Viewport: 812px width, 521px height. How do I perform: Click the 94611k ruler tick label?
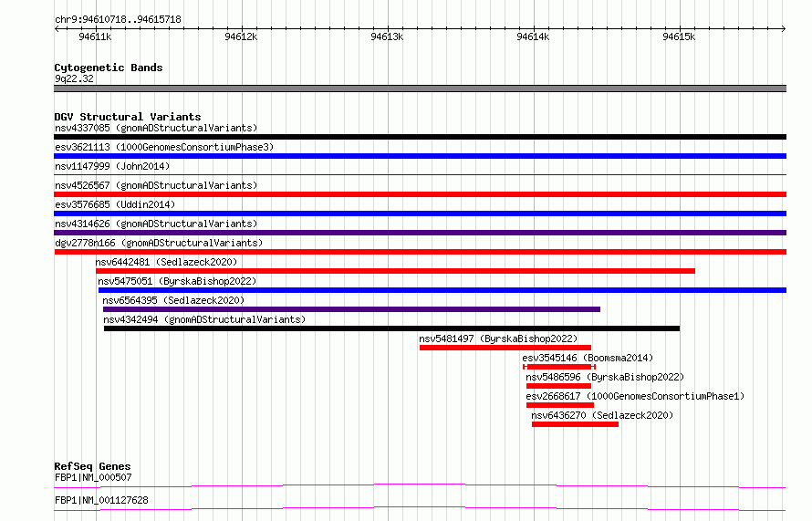pyautogui.click(x=95, y=36)
